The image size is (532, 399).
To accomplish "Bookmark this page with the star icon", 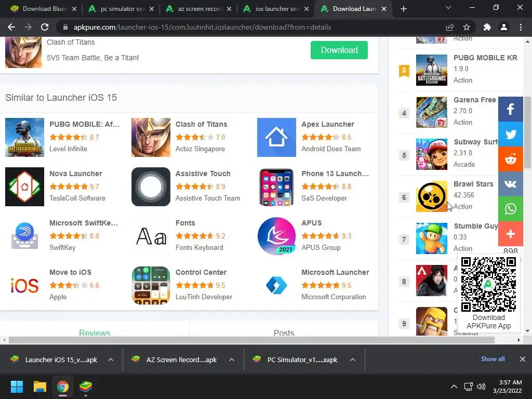I will point(467,27).
